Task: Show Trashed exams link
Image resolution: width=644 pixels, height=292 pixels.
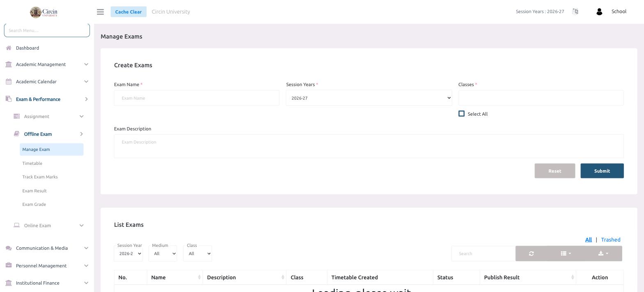Action: pyautogui.click(x=611, y=240)
